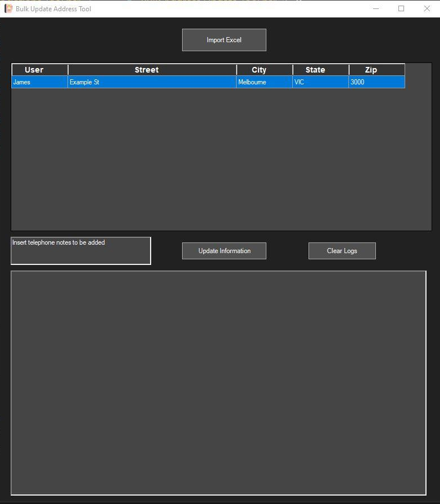
Task: Select the '3000' zip cell
Action: pos(377,82)
